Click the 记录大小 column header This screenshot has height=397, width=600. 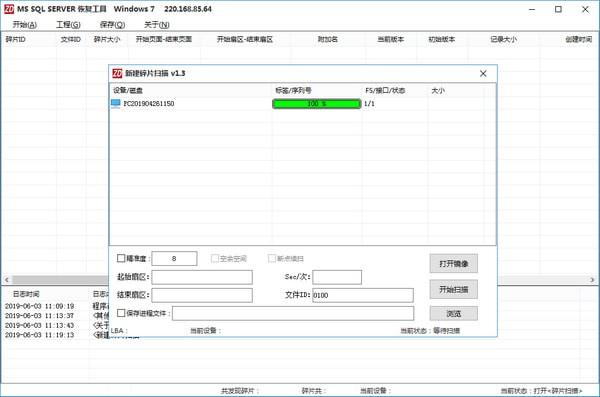coord(504,39)
